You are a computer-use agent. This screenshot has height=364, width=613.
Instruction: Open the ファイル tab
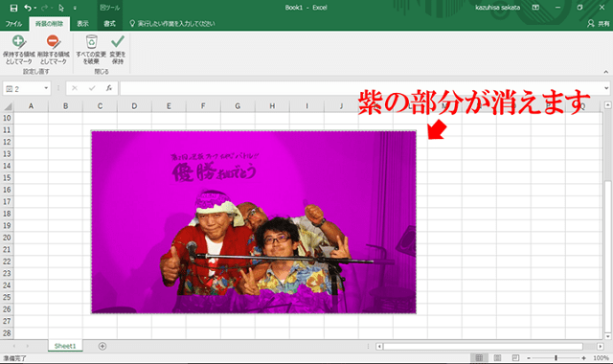(x=13, y=24)
